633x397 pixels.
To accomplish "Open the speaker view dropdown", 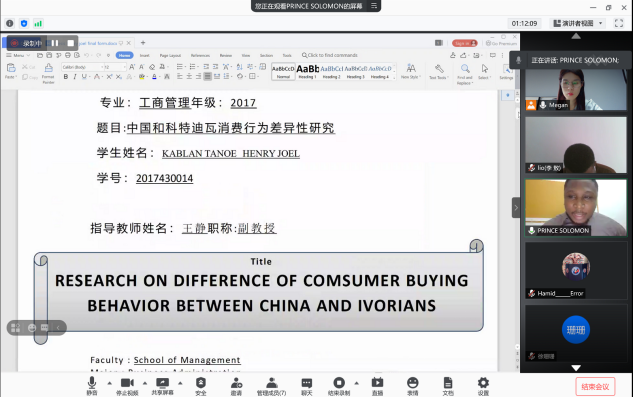I will click(x=577, y=23).
